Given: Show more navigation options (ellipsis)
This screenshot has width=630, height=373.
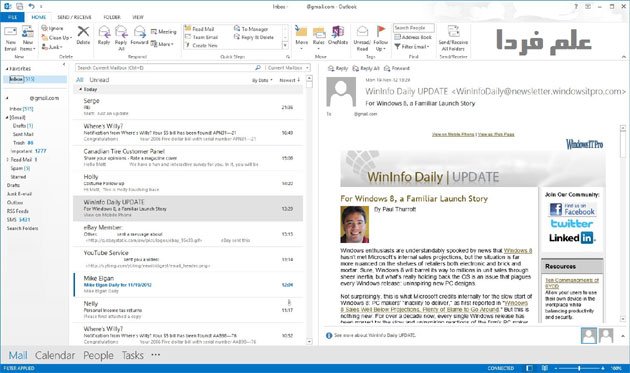Looking at the screenshot, I should coord(155,355).
